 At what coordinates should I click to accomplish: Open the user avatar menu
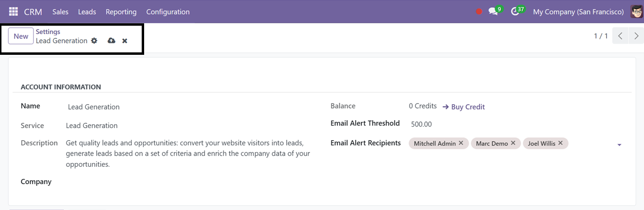pyautogui.click(x=637, y=12)
